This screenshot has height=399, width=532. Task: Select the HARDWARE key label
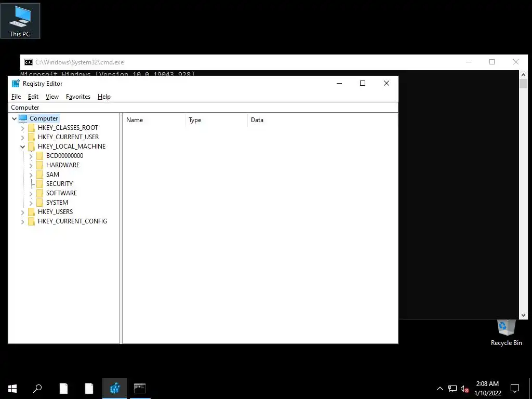tap(63, 165)
